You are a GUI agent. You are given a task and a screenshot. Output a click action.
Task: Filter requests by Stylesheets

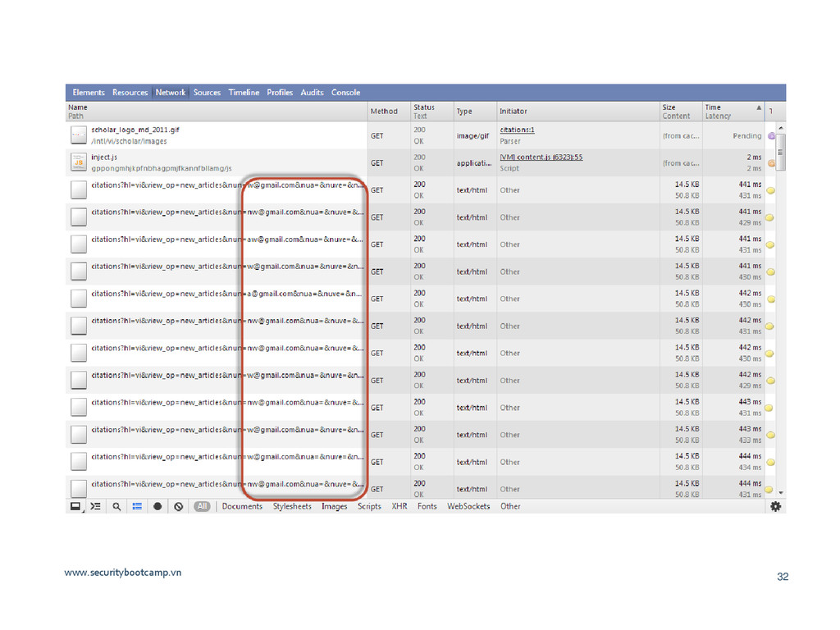pyautogui.click(x=292, y=506)
